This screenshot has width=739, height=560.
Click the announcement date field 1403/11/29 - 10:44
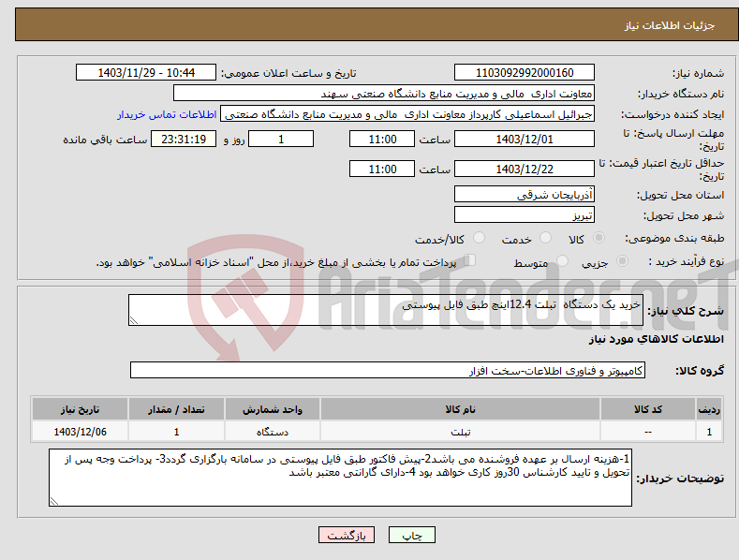(146, 73)
